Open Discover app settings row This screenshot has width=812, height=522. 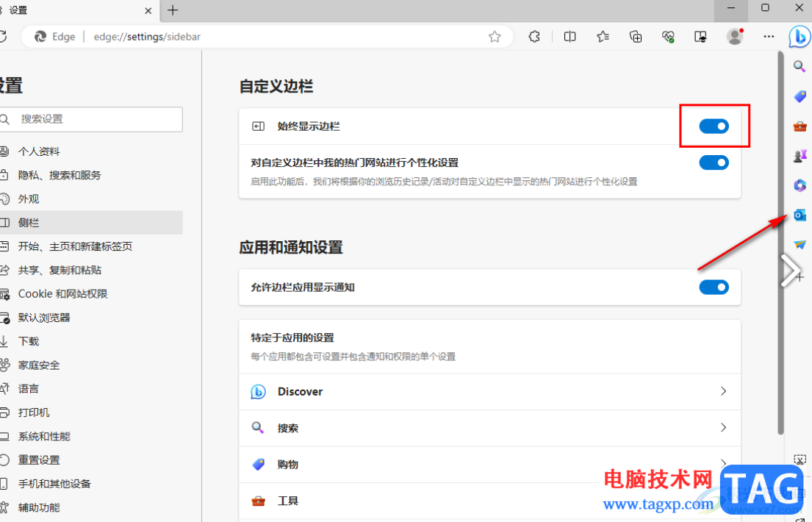pos(489,391)
